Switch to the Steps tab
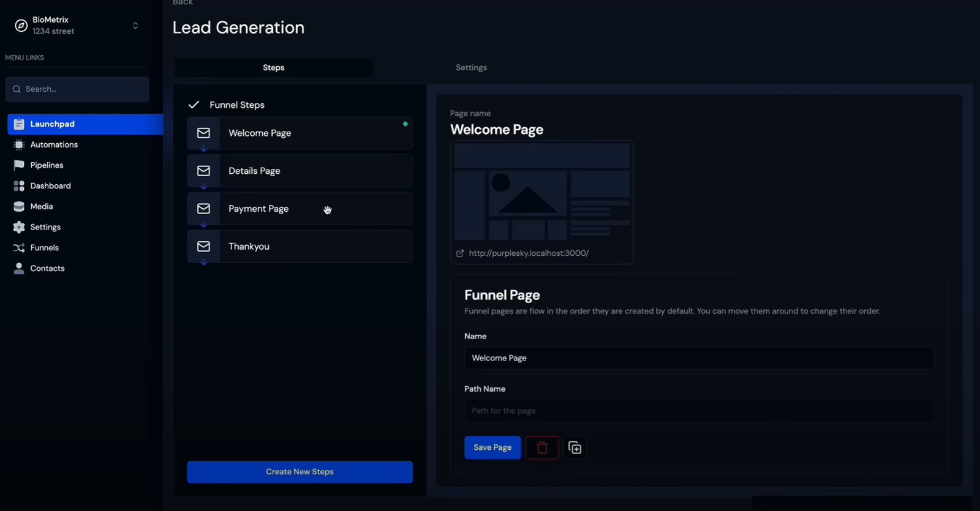 click(274, 68)
